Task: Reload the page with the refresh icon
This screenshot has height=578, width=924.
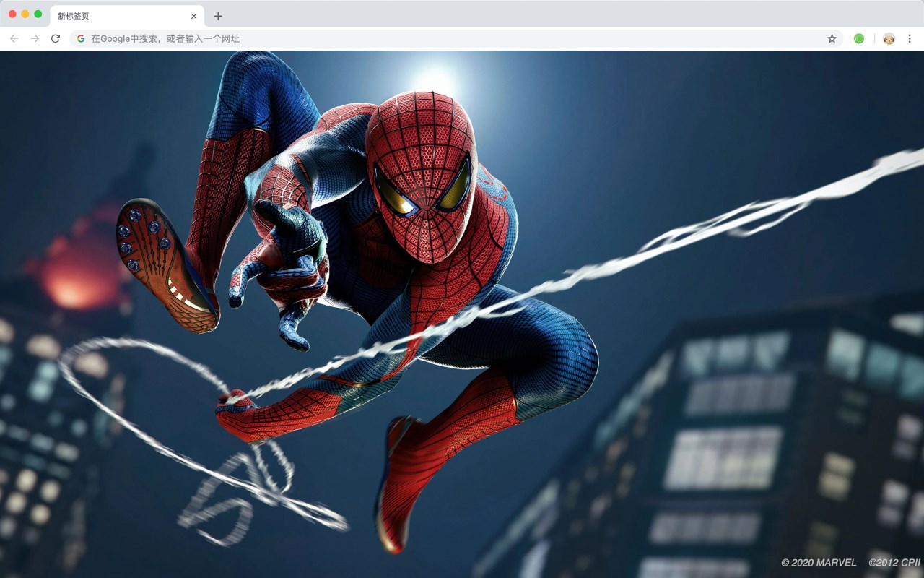Action: coord(56,38)
